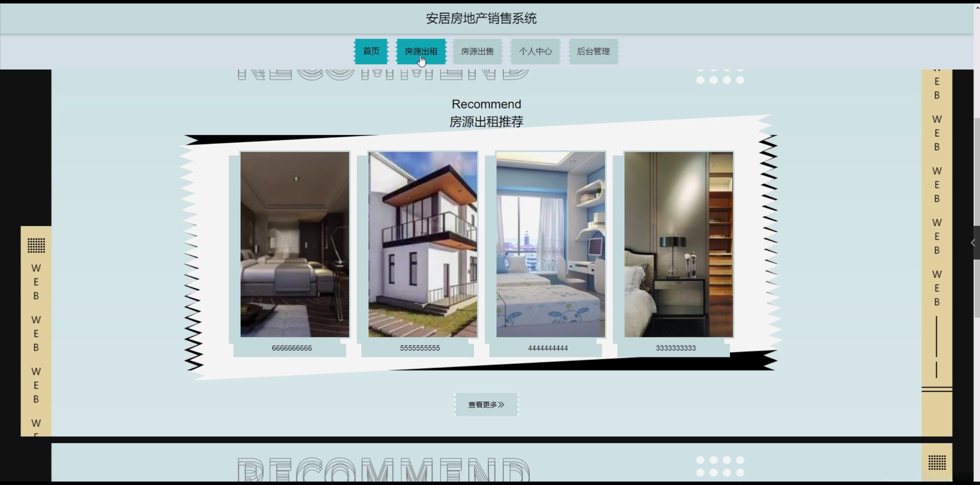980x485 pixels.
Task: Open the 个人中心 tab
Action: (x=535, y=51)
